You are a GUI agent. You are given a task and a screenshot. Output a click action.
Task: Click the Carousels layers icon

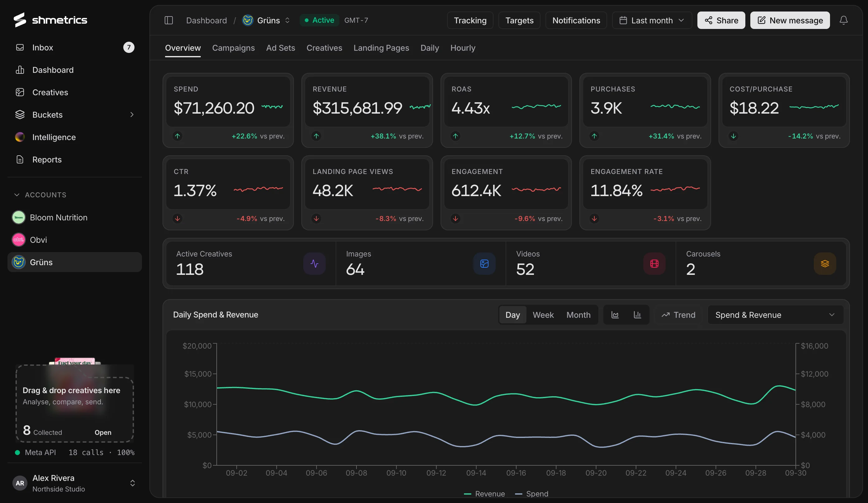coord(825,264)
